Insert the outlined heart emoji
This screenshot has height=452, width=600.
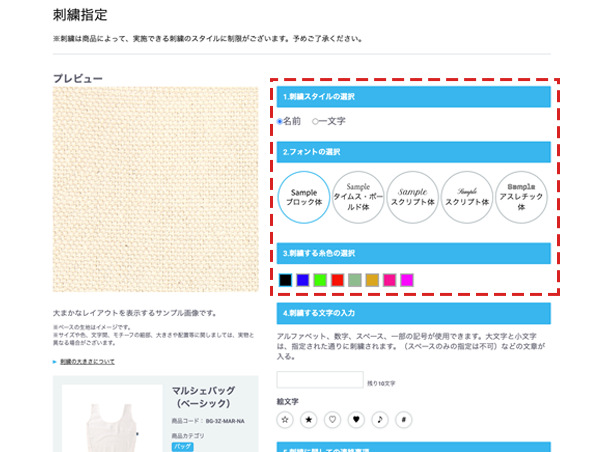click(334, 419)
